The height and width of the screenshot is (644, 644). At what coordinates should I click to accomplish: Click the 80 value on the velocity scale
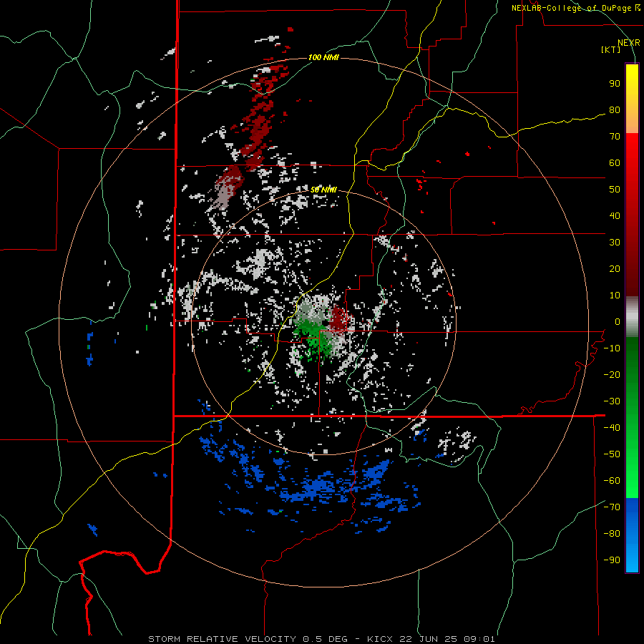click(615, 110)
